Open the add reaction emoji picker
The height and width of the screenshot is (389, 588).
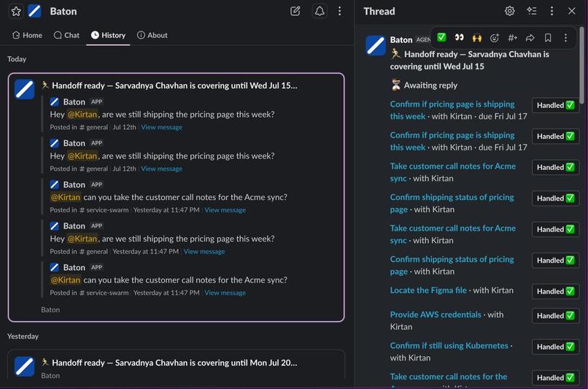tap(495, 37)
